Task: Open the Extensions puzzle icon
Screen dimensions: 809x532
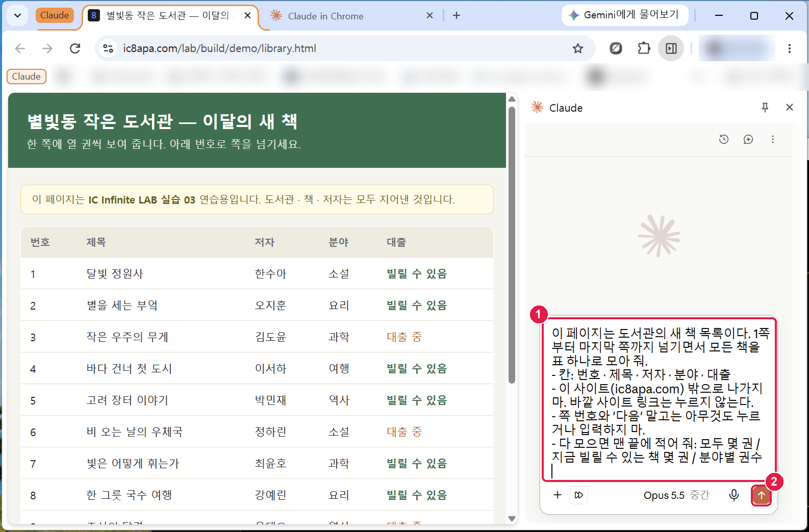Action: coord(644,48)
